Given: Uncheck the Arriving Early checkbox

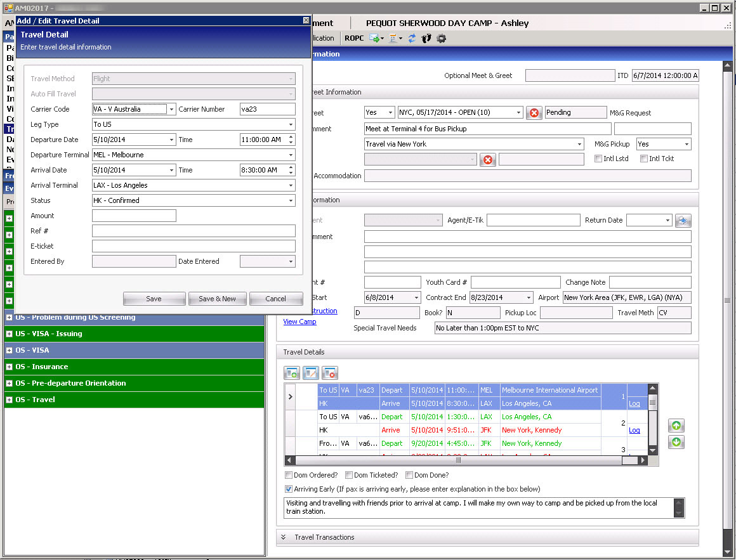Looking at the screenshot, I should 289,490.
